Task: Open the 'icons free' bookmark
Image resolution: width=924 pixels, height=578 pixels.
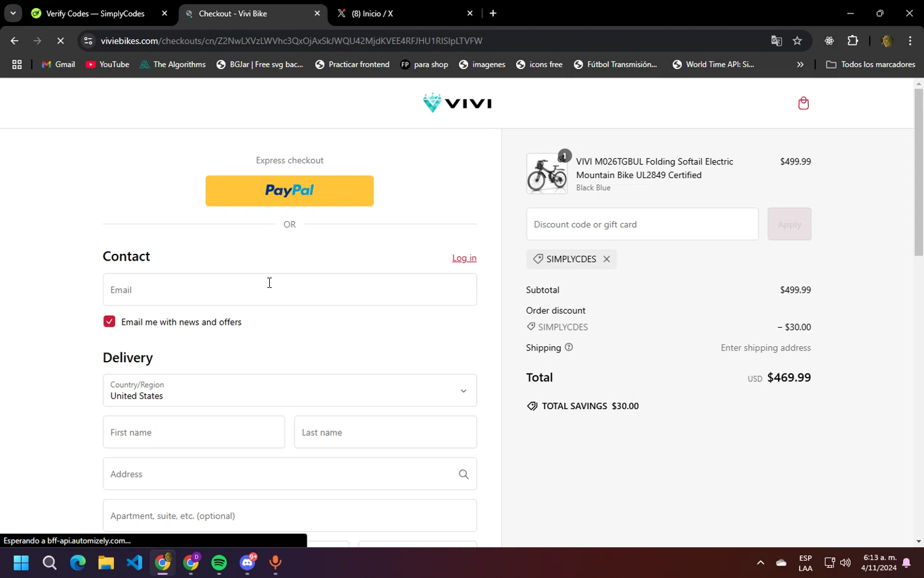Action: click(539, 64)
